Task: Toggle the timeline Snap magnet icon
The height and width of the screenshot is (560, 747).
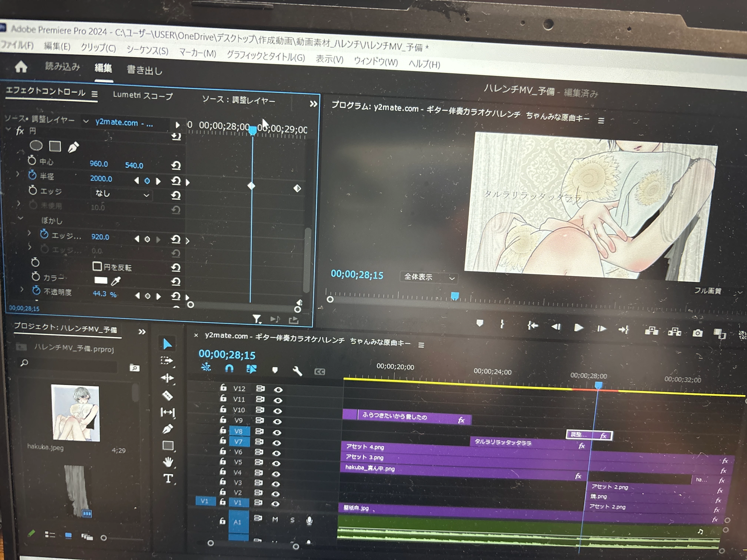Action: pyautogui.click(x=229, y=368)
